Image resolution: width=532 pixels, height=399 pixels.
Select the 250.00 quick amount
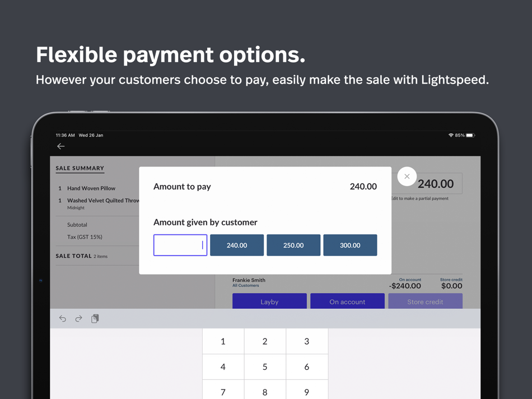293,245
